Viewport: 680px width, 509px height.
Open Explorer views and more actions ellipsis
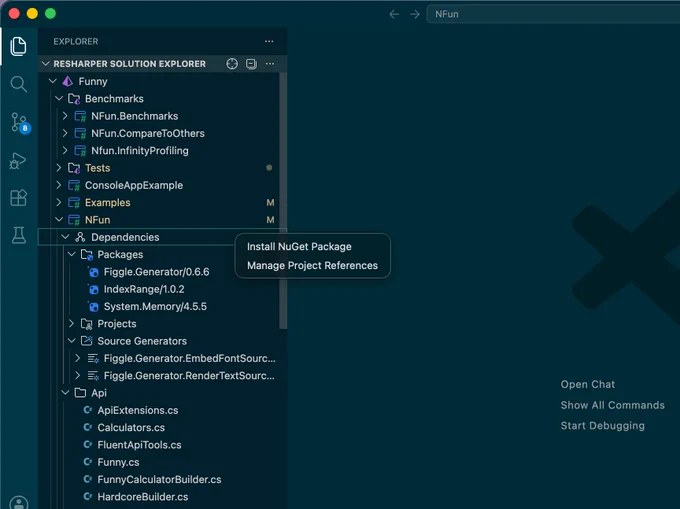[269, 41]
